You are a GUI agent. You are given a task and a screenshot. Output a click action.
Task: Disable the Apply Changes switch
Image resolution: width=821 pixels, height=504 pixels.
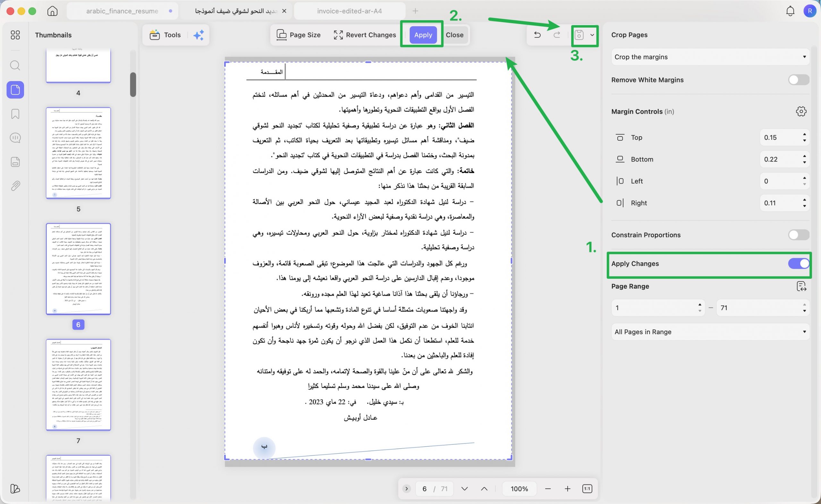click(798, 263)
